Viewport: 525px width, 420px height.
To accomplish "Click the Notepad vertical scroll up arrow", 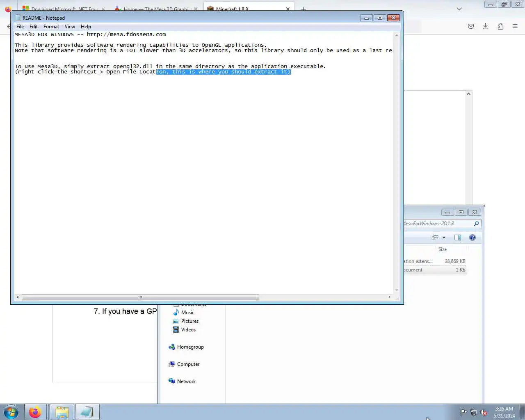I will coord(397,35).
